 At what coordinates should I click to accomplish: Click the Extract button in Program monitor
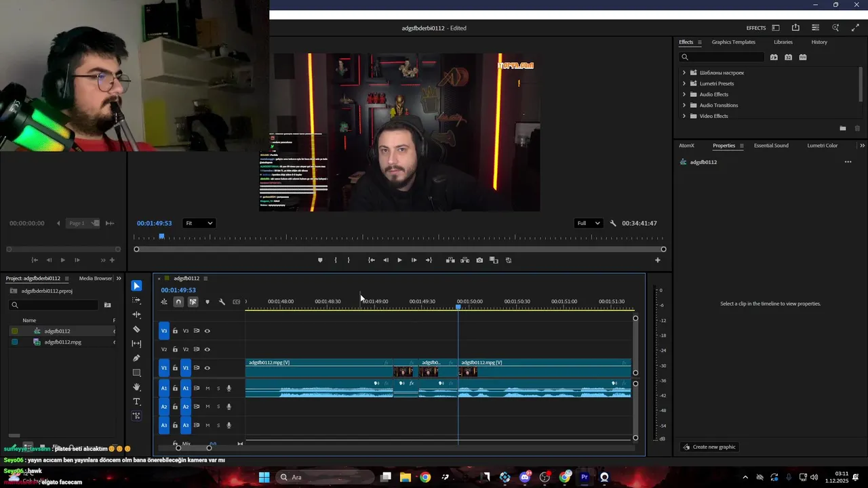click(x=465, y=260)
